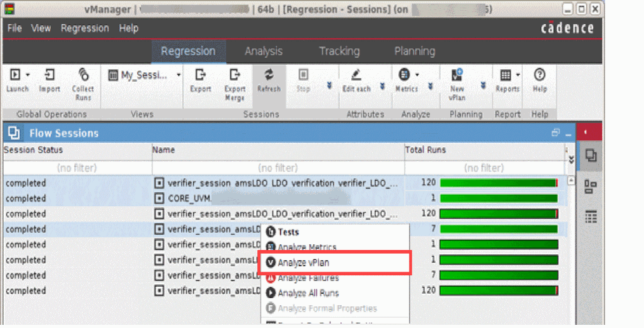Open the Launch dropdown arrow
Screen dimensions: 644x328
click(28, 75)
